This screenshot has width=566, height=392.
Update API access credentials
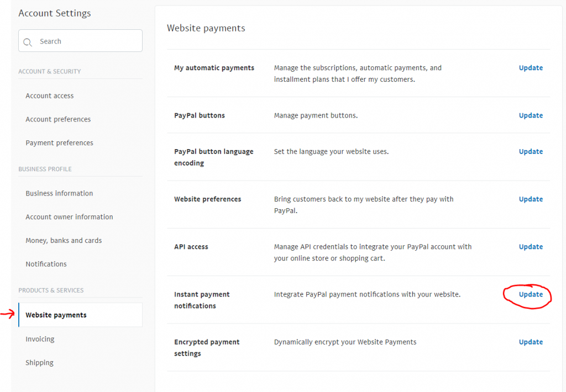click(x=531, y=247)
